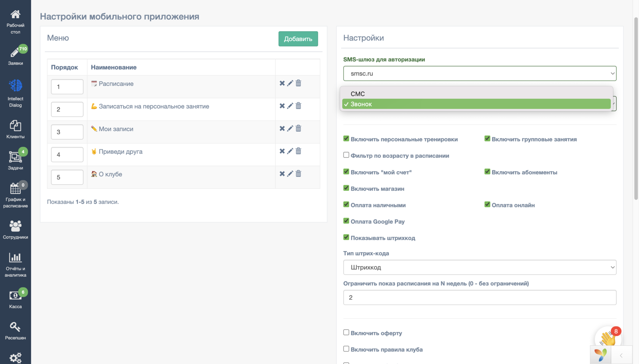The width and height of the screenshot is (639, 364).
Task: Toggle Включить магазин checkbox
Action: click(x=346, y=188)
